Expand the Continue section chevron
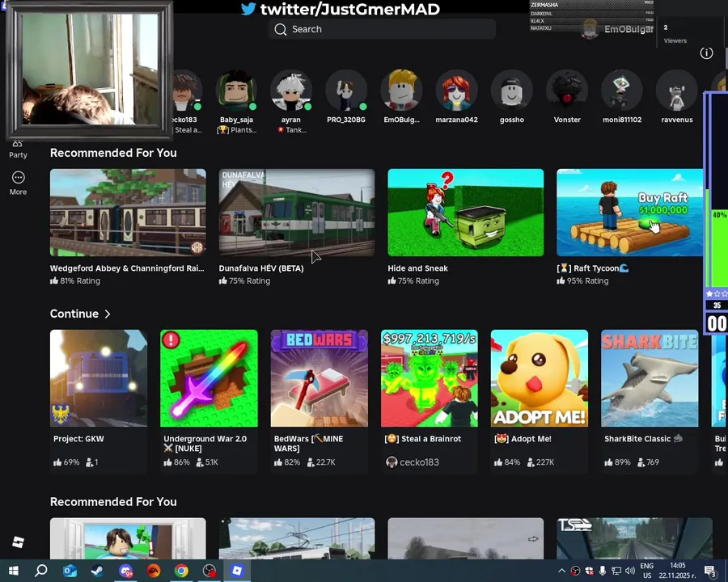Image resolution: width=728 pixels, height=582 pixels. pos(108,314)
